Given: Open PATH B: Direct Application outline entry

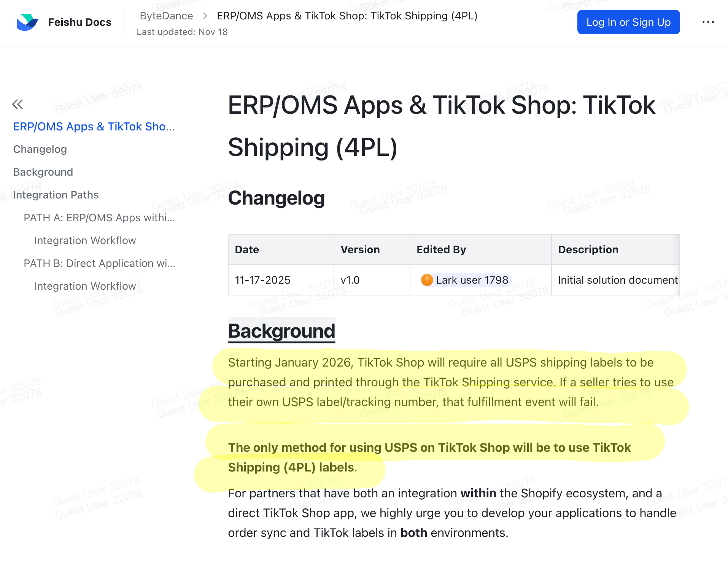Looking at the screenshot, I should click(99, 264).
